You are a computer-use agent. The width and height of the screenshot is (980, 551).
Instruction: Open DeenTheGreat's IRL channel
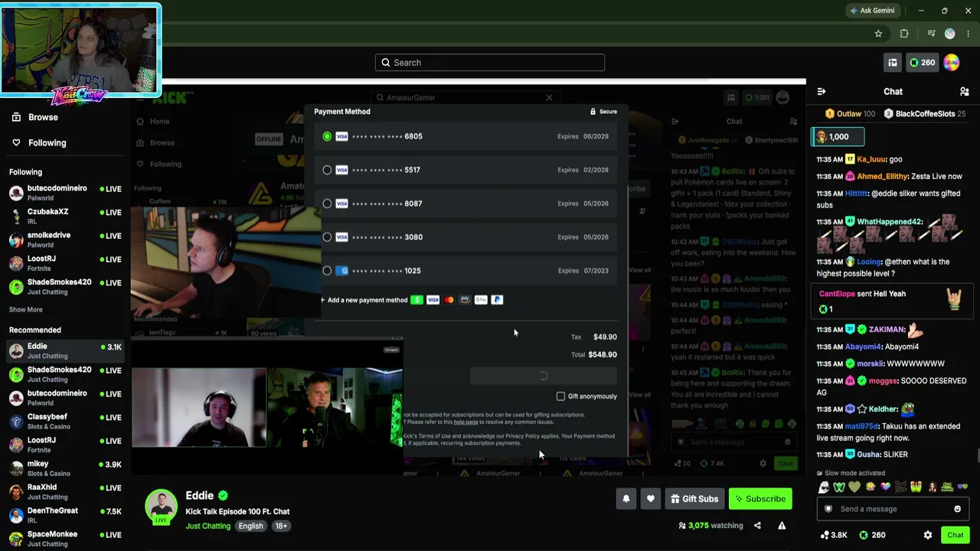point(65,515)
